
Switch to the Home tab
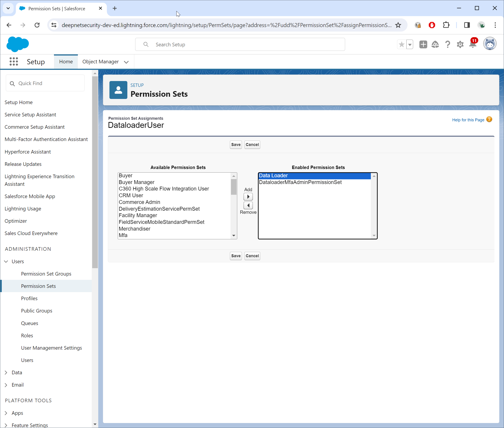tap(66, 62)
